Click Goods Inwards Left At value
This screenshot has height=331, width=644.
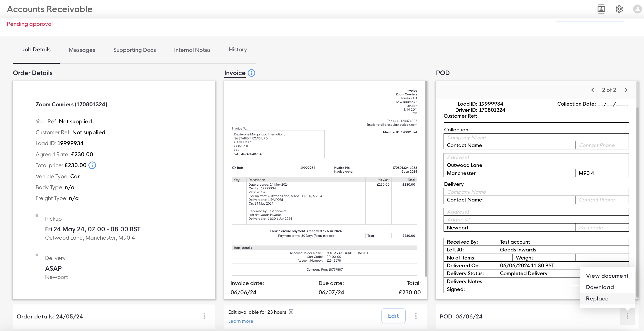[x=518, y=250]
